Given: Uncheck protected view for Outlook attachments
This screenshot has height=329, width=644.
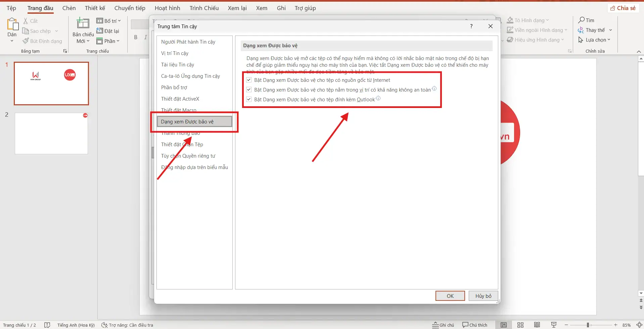Looking at the screenshot, I should click(248, 99).
